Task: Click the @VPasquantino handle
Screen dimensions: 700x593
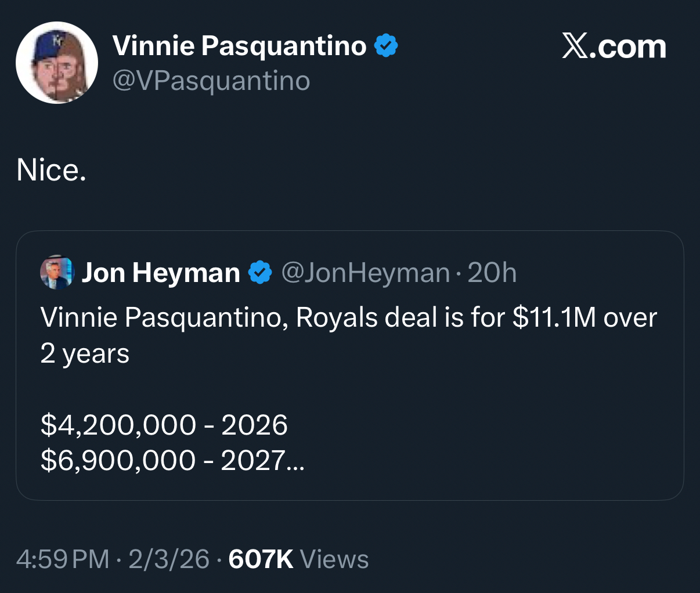Action: pyautogui.click(x=211, y=81)
